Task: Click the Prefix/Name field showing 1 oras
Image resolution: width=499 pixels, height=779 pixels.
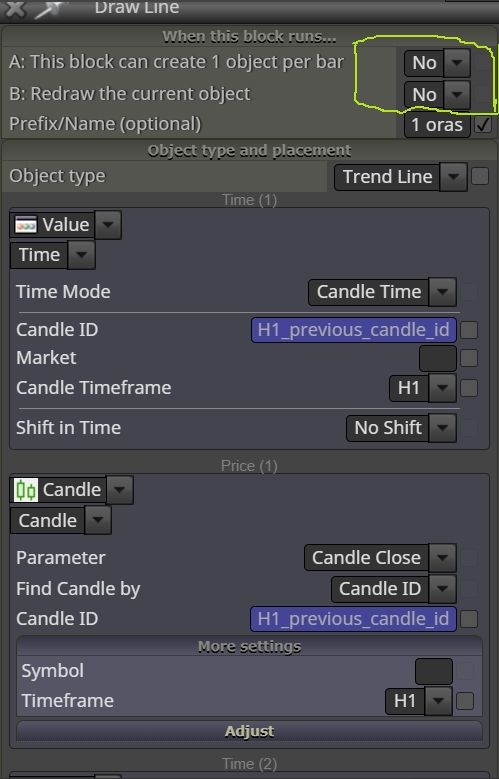Action: pos(437,125)
